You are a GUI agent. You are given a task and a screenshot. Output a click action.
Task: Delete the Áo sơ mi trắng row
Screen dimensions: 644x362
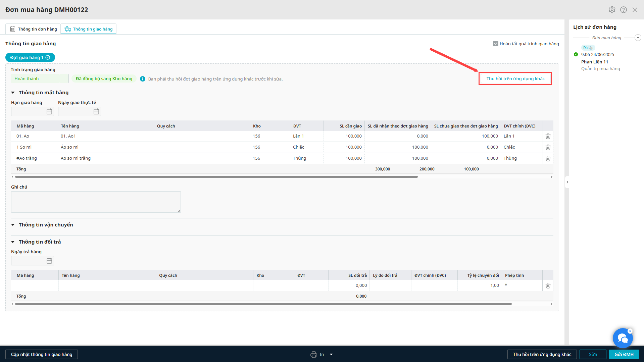coord(548,158)
